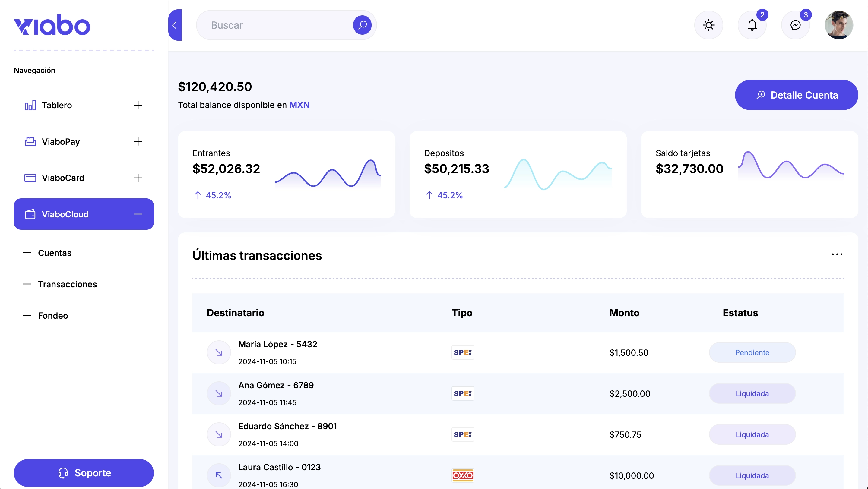Collapse the ViaboCloud section minus
The width and height of the screenshot is (868, 489).
(x=138, y=214)
